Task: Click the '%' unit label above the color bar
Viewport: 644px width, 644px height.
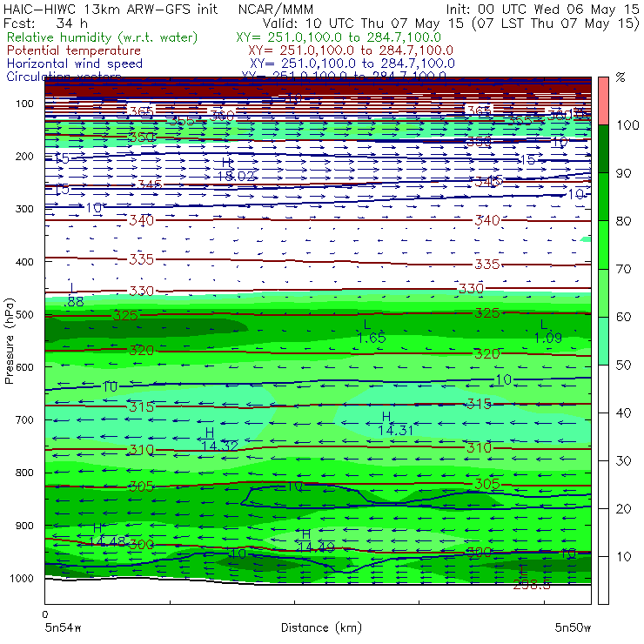Action: point(621,77)
